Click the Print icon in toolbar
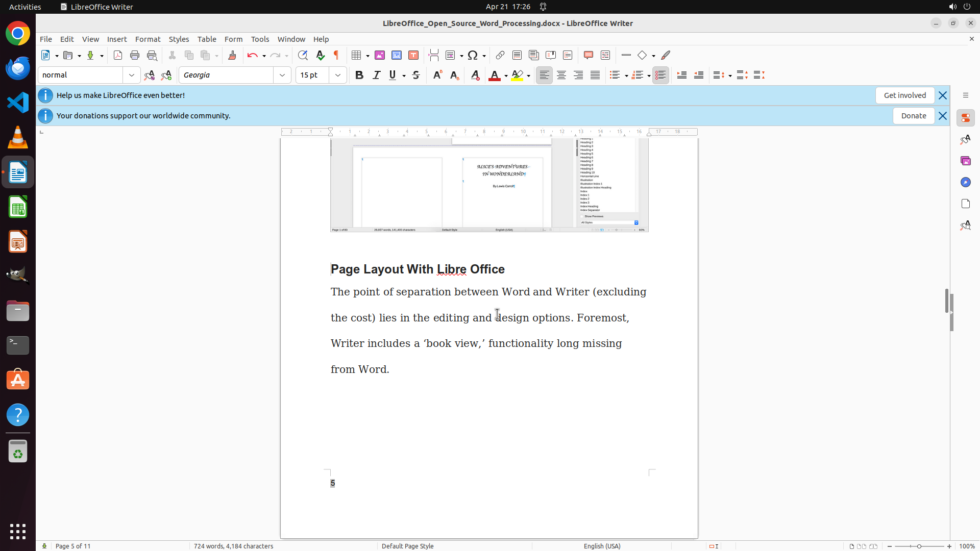 point(135,55)
